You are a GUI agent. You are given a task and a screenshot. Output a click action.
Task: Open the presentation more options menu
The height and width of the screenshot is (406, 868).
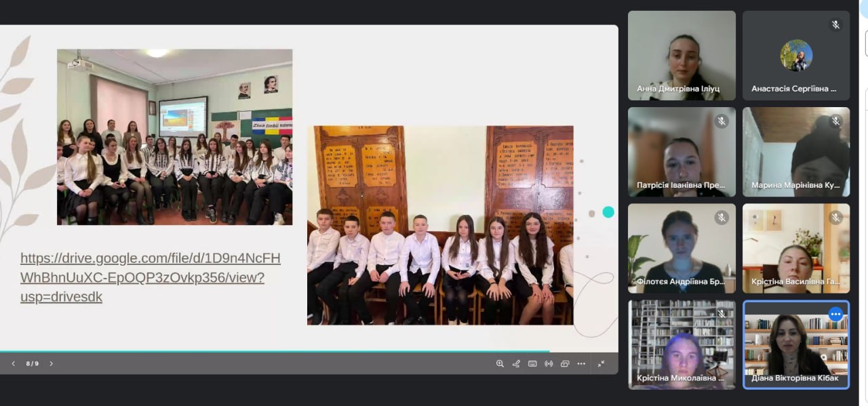pyautogui.click(x=581, y=363)
